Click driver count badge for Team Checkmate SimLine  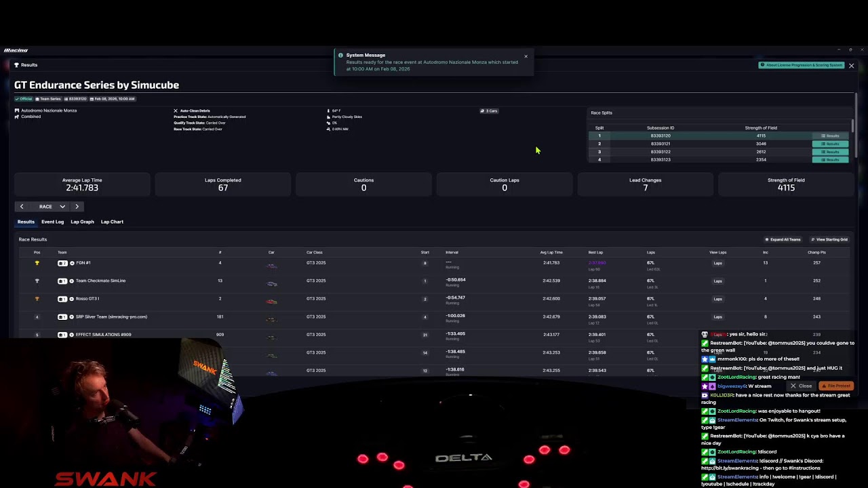tap(62, 281)
